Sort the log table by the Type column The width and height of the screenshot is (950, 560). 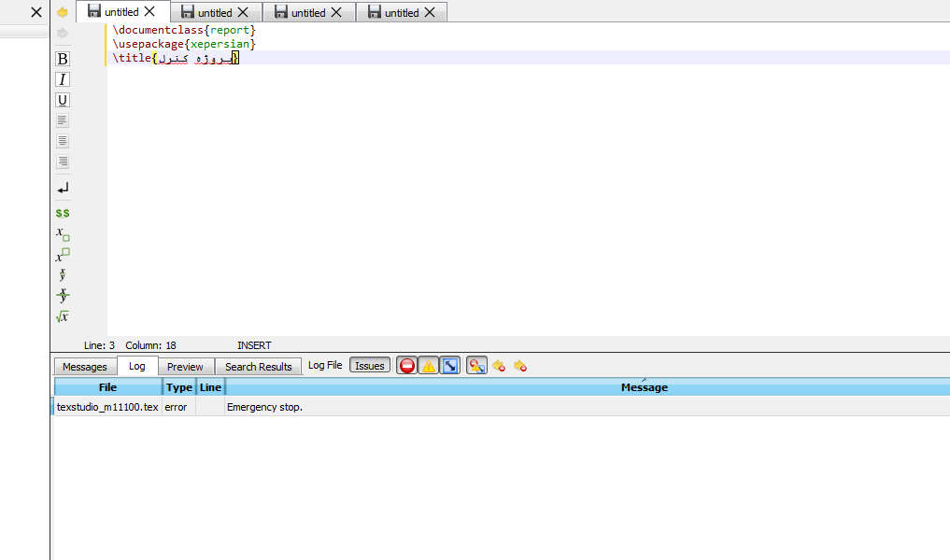tap(178, 387)
